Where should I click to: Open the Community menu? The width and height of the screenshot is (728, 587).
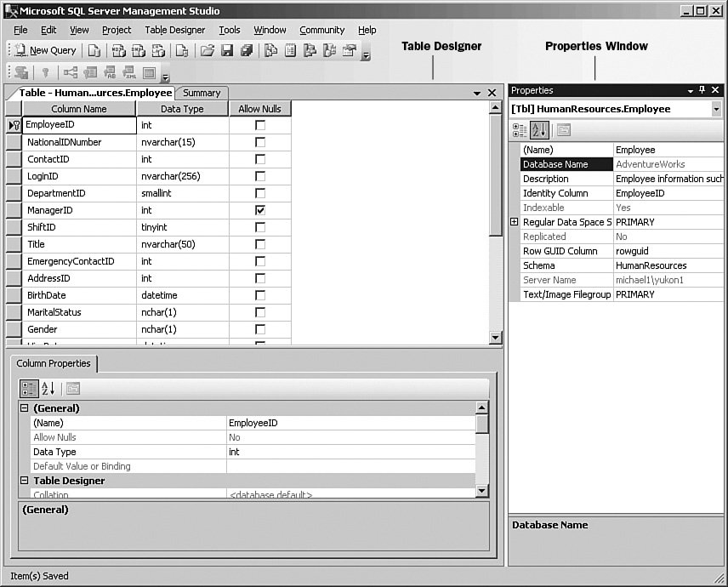click(321, 30)
